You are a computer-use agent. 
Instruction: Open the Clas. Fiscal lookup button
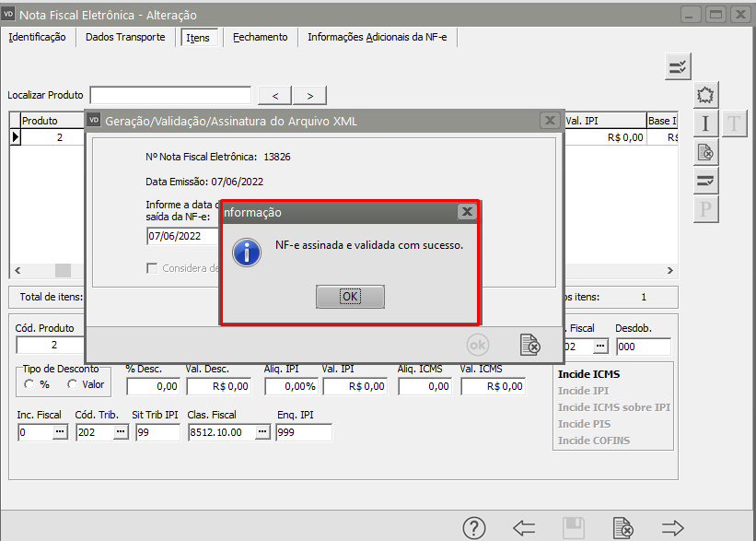click(262, 432)
